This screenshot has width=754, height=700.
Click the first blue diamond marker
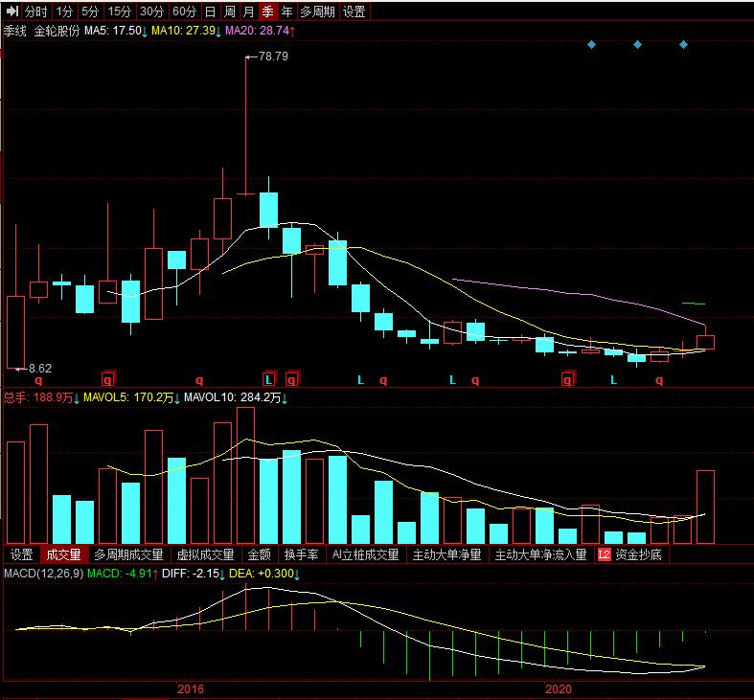pyautogui.click(x=591, y=45)
